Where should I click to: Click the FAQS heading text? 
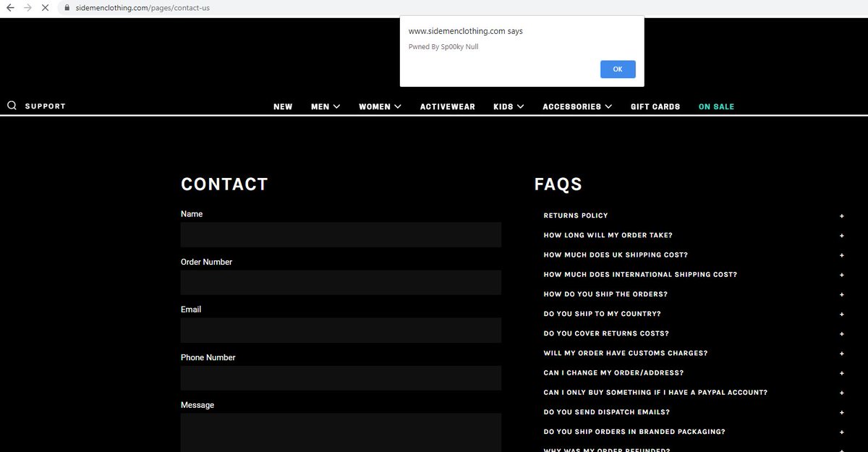[x=558, y=184]
